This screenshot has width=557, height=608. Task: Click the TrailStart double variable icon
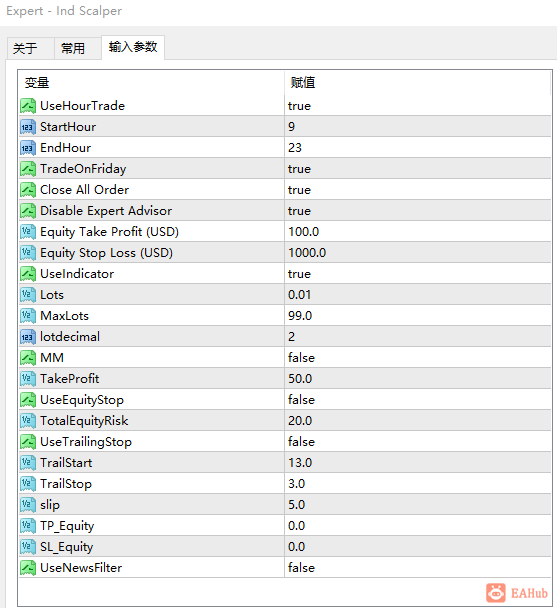click(28, 463)
